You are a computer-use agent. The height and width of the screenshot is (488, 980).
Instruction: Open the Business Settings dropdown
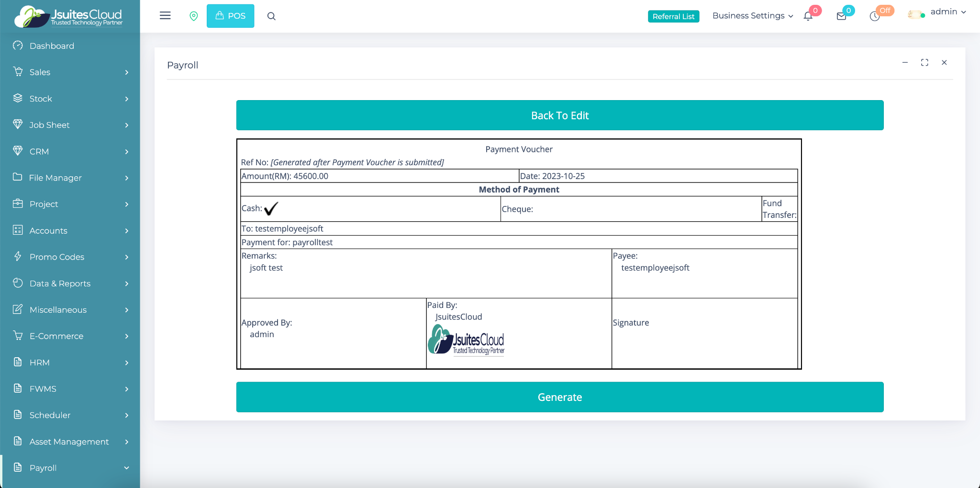click(752, 16)
